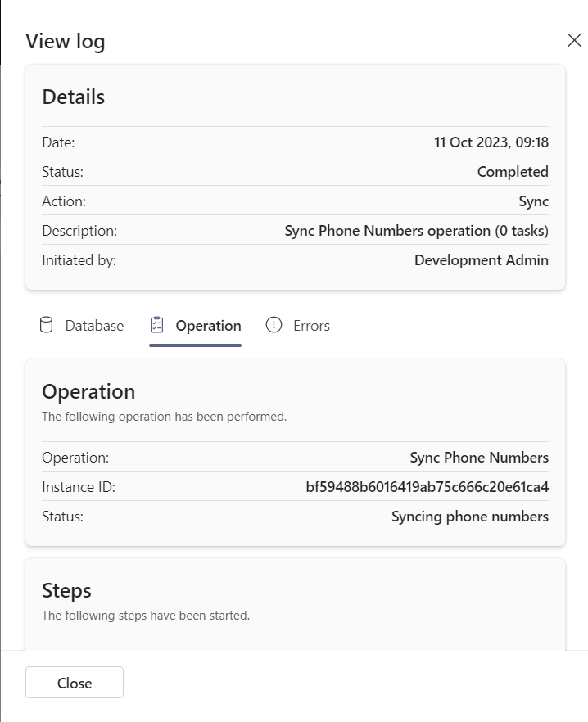Click the Completed status value
Viewport: 588px width, 722px height.
(513, 172)
